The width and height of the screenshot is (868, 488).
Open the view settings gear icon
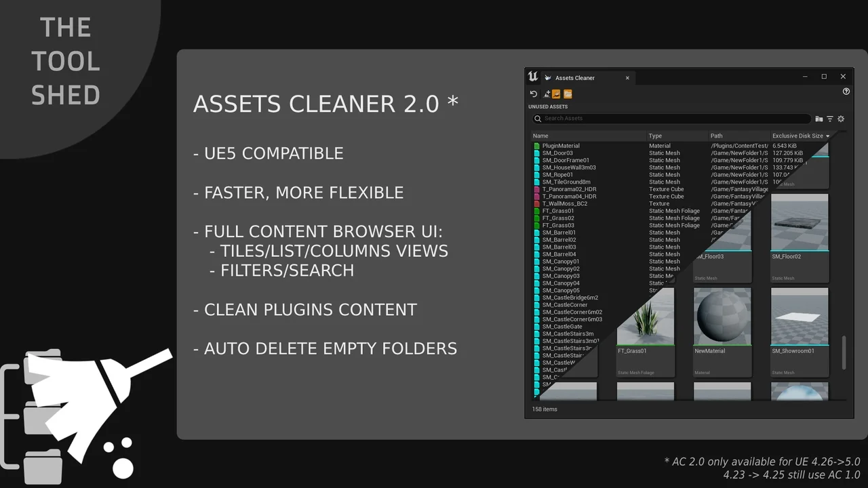[841, 119]
